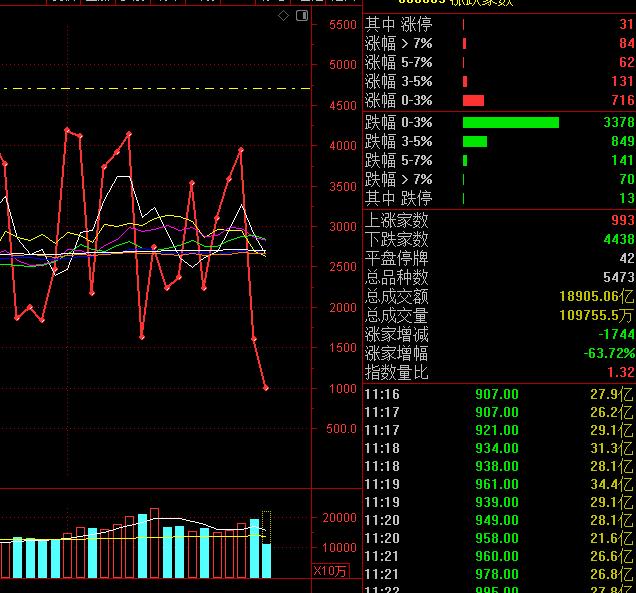Click the last red data point near 1000
This screenshot has width=636, height=593.
point(266,388)
